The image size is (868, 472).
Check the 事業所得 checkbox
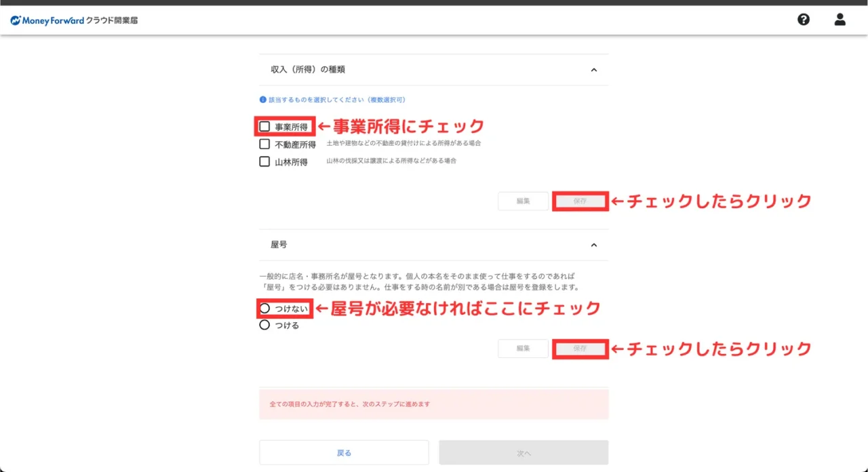click(x=265, y=127)
